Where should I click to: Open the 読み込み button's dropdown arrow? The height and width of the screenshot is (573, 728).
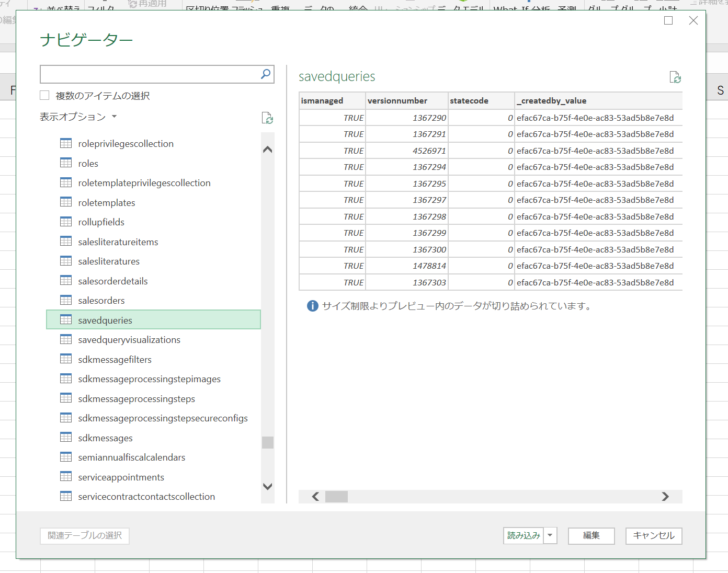550,535
